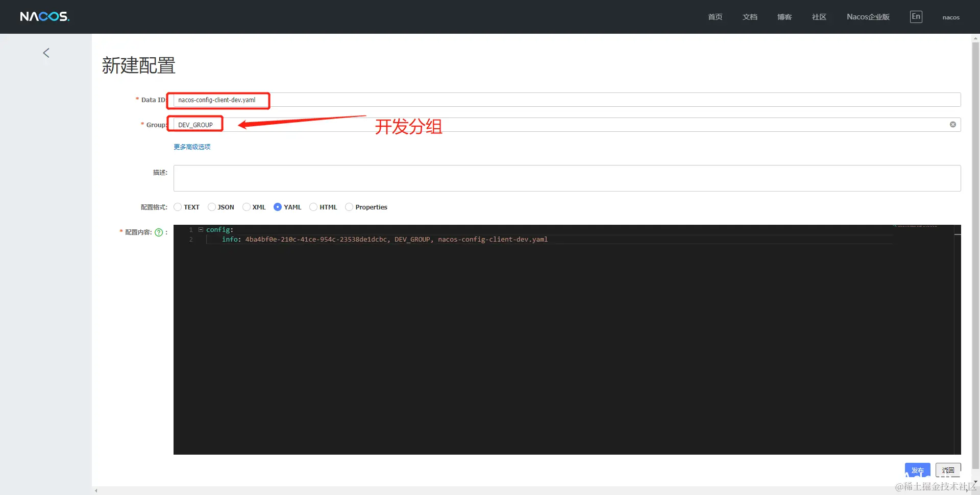
Task: Place cursor on the 'info:' line in editor
Action: click(385, 240)
